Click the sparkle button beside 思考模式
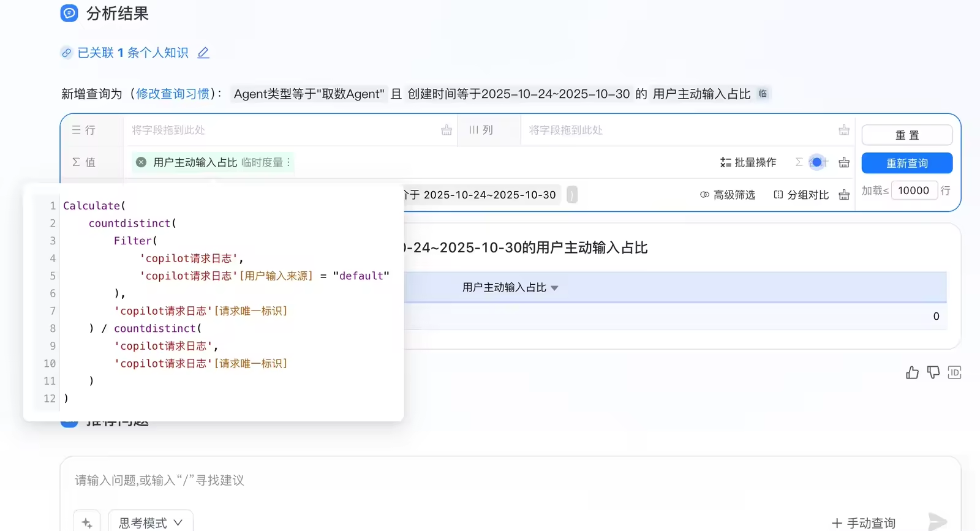Viewport: 980px width, 531px height. [86, 523]
